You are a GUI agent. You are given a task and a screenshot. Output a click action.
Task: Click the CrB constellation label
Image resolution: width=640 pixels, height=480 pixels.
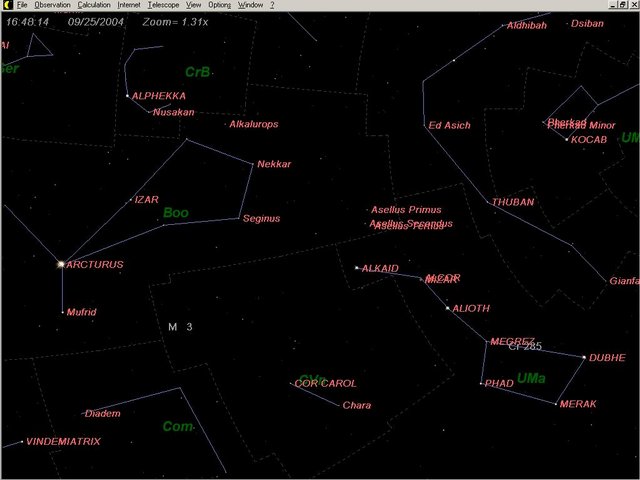coord(198,72)
